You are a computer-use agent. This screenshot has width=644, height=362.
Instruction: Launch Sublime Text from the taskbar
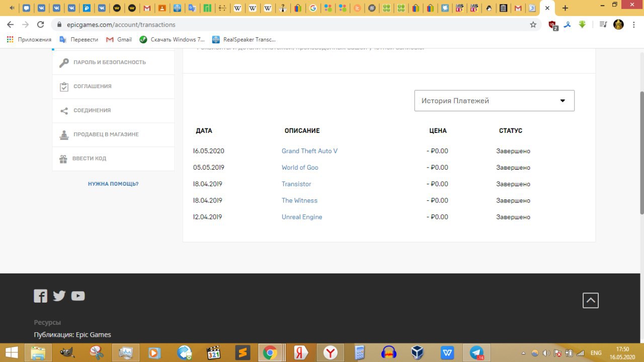coord(243,353)
